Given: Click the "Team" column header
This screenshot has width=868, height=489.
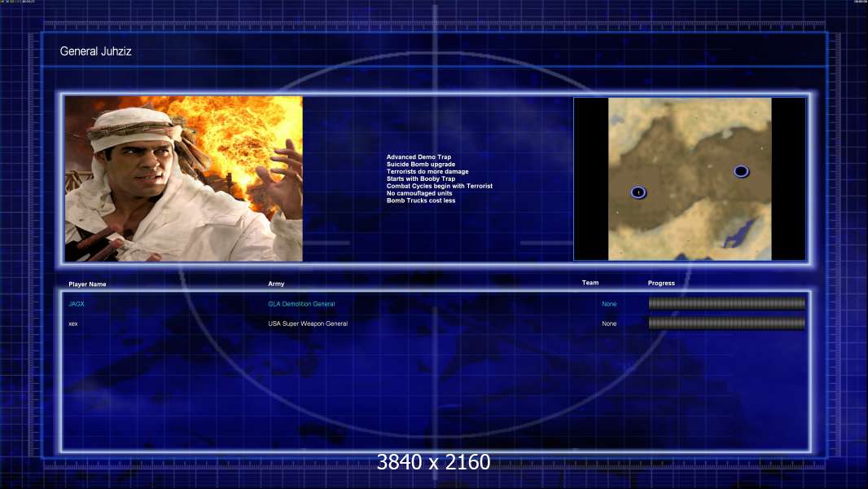Looking at the screenshot, I should click(590, 283).
